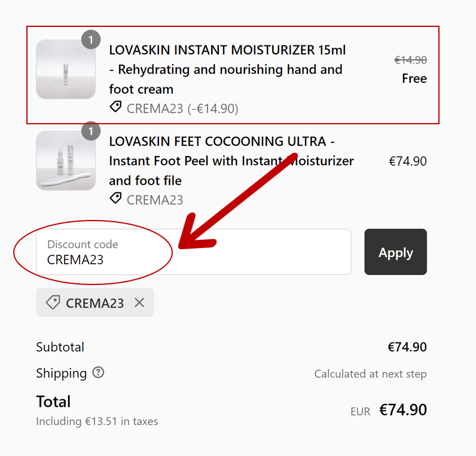476x456 pixels.
Task: Click the shipping help question mark icon
Action: [99, 373]
